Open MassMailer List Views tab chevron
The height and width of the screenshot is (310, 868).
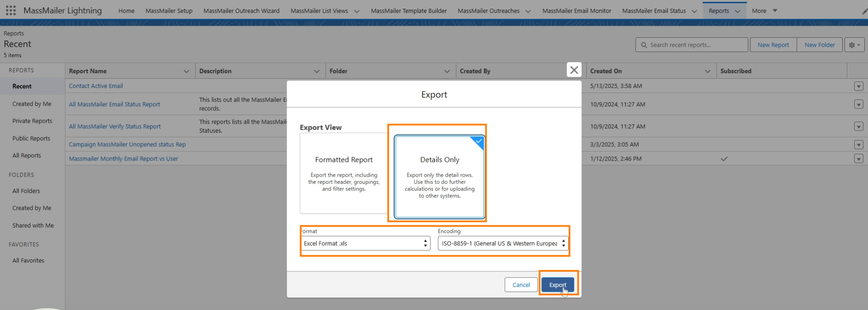(357, 11)
